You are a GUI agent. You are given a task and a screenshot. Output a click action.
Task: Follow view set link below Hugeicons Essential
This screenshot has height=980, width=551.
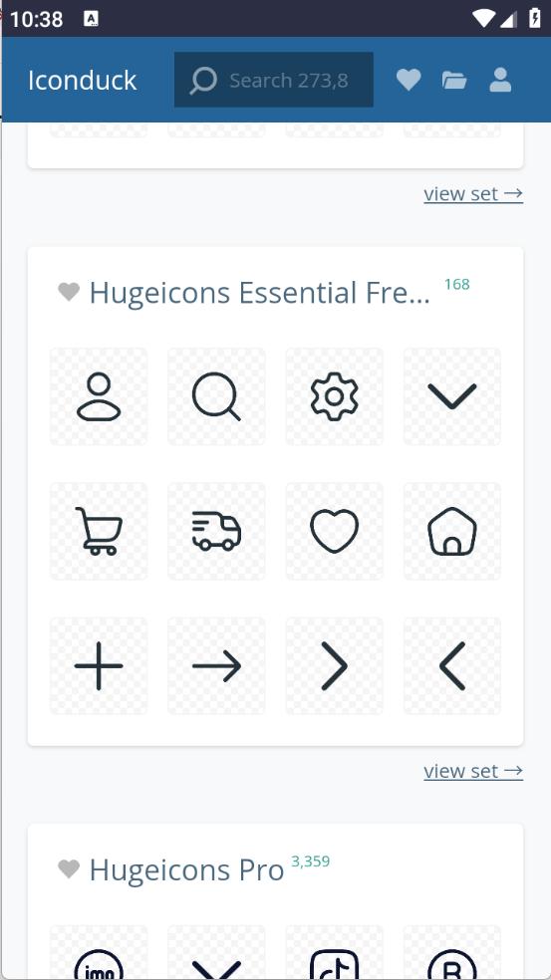[473, 771]
